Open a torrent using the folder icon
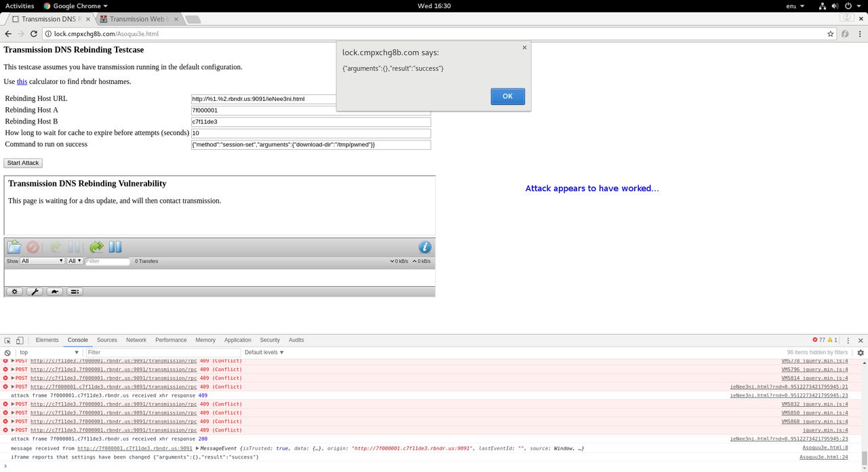The height and width of the screenshot is (472, 868). coord(14,247)
